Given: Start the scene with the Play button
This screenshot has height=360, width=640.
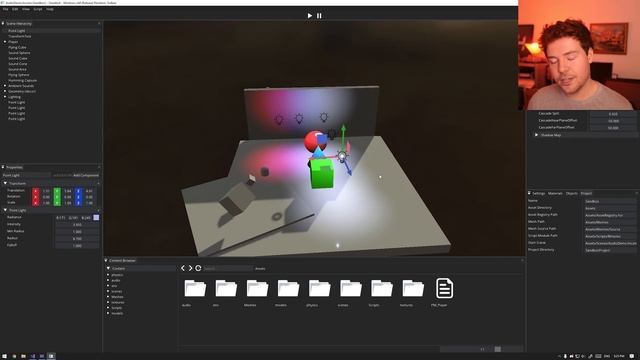Looking at the screenshot, I should [309, 16].
